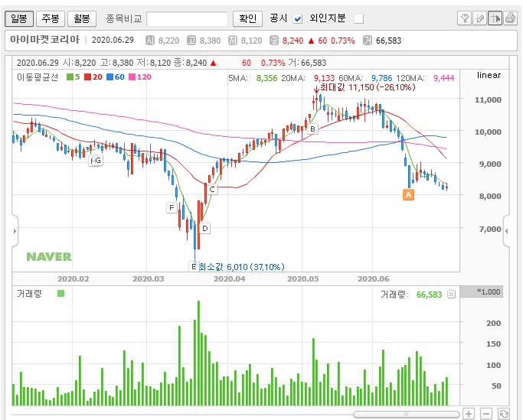Zoom out chart with minus button
The width and height of the screenshot is (523, 420).
(x=486, y=414)
